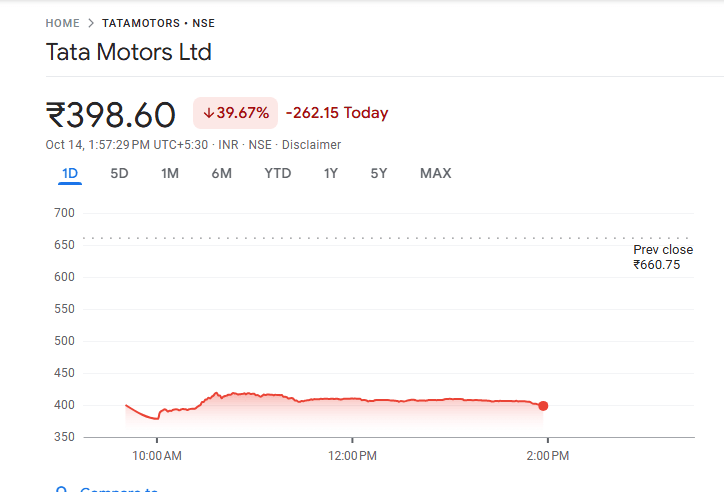This screenshot has width=724, height=492.
Task: Open the Disclaimer link
Action: (311, 145)
